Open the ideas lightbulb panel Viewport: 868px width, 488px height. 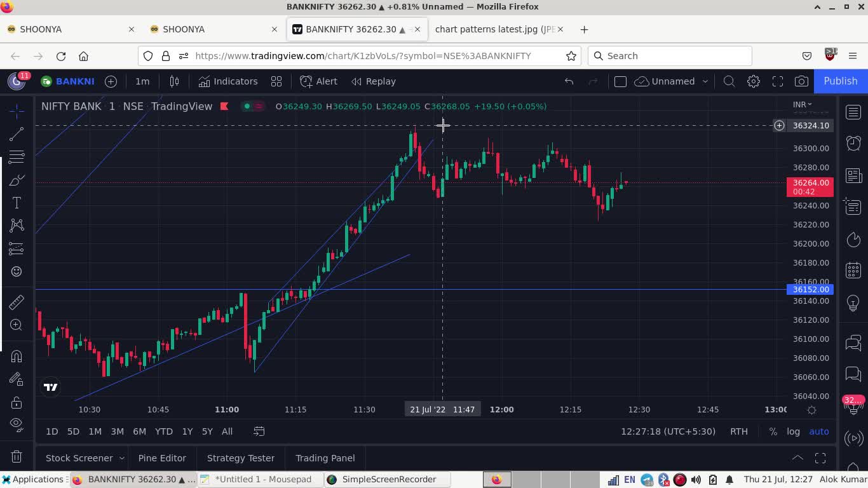pos(853,303)
